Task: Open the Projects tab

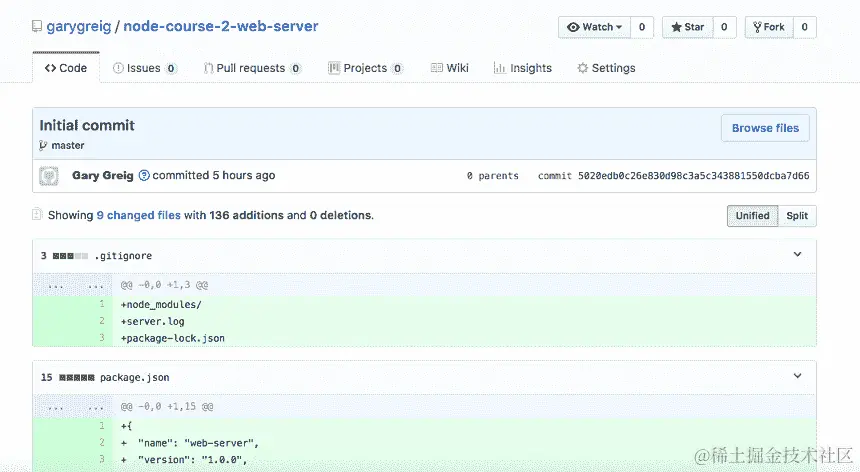Action: (365, 68)
